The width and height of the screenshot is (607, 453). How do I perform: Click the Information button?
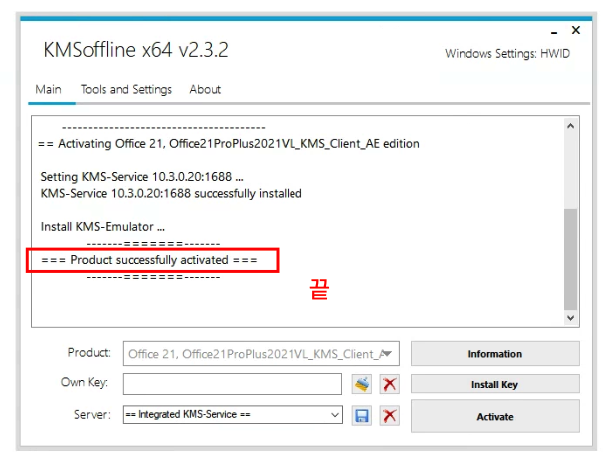point(495,353)
